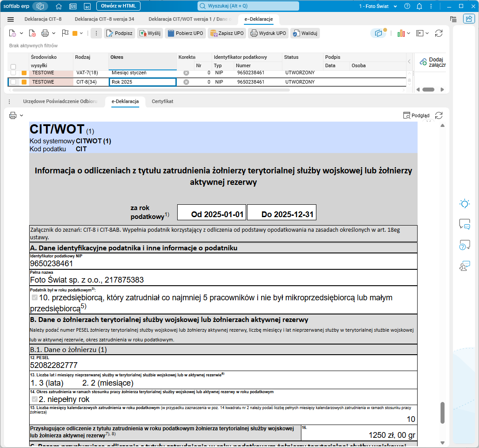Switch to Certyfikat tab

coord(162,101)
